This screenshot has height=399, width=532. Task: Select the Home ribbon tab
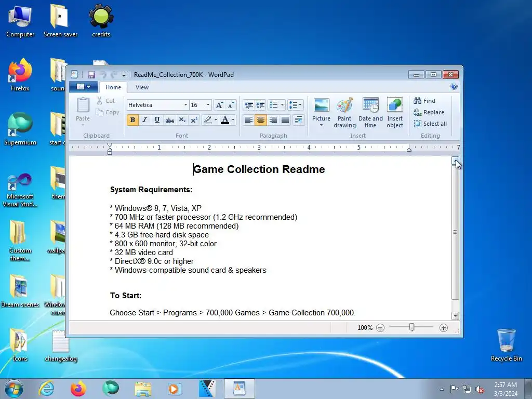tap(113, 87)
